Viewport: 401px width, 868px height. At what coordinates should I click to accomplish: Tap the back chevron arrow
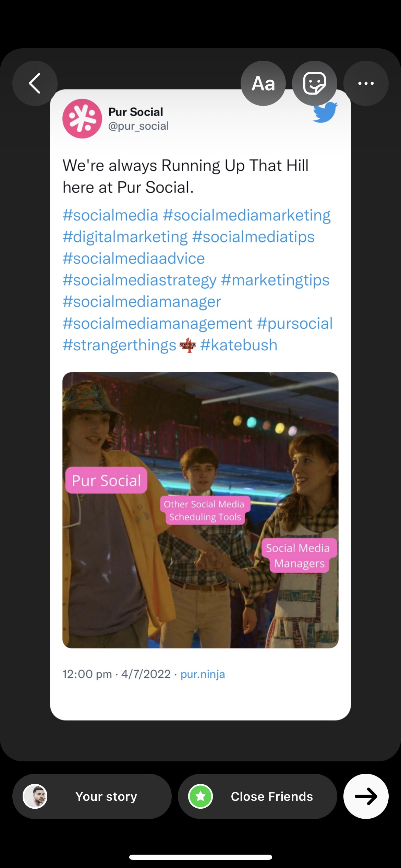pos(35,83)
